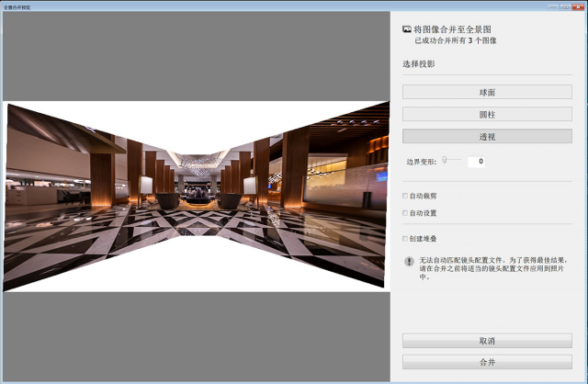588x384 pixels.
Task: Click the warning exclamation icon
Action: click(409, 261)
